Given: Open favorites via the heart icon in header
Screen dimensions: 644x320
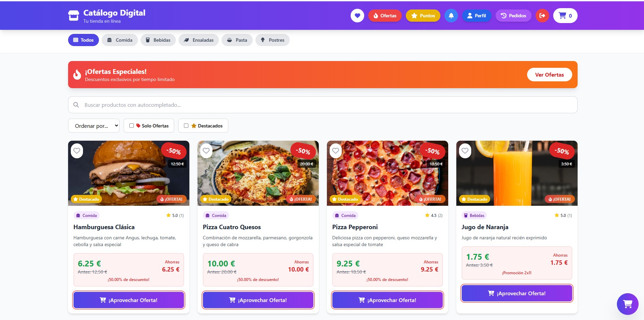Looking at the screenshot, I should click(x=357, y=15).
